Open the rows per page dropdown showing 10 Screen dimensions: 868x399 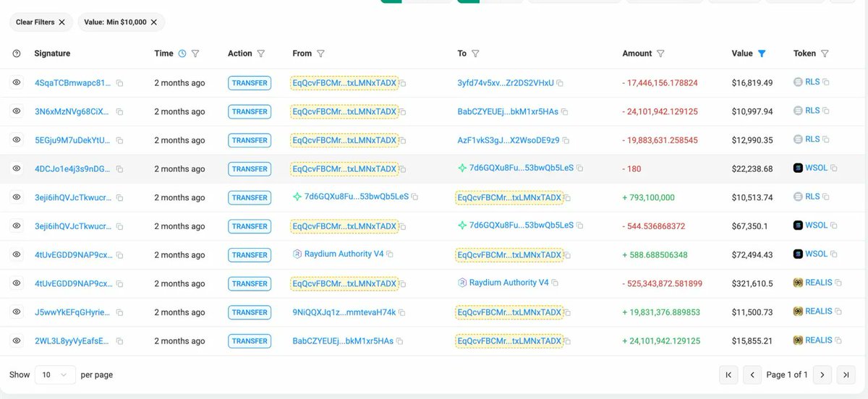[x=55, y=374]
